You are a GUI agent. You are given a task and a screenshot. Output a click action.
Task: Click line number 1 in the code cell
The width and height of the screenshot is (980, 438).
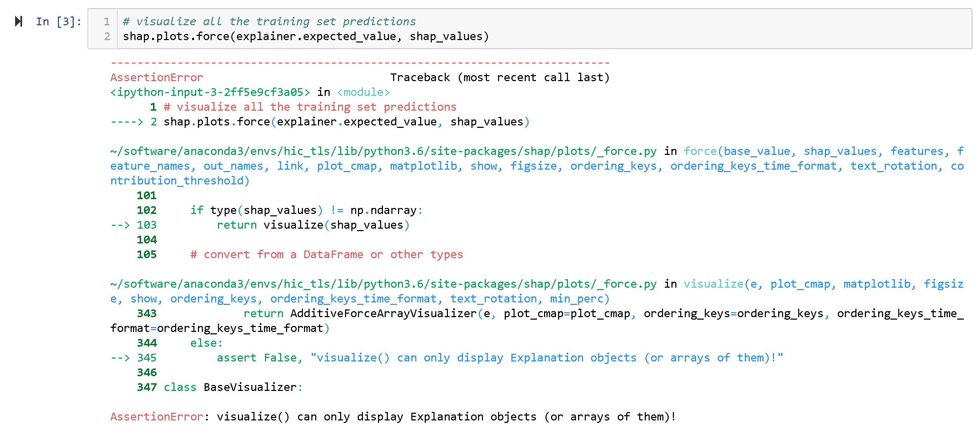click(x=107, y=21)
